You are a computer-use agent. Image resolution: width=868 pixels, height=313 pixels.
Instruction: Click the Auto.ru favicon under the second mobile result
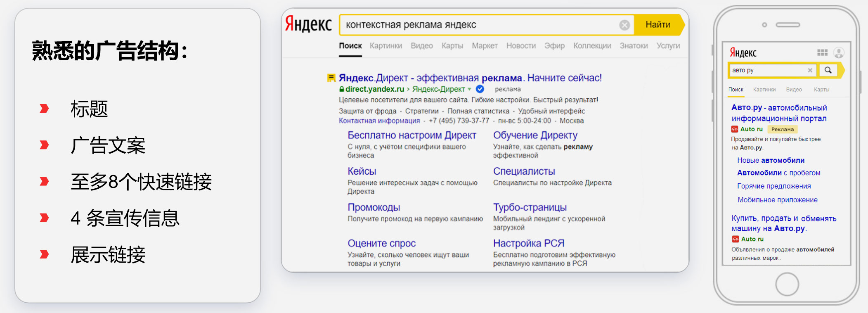coord(736,239)
